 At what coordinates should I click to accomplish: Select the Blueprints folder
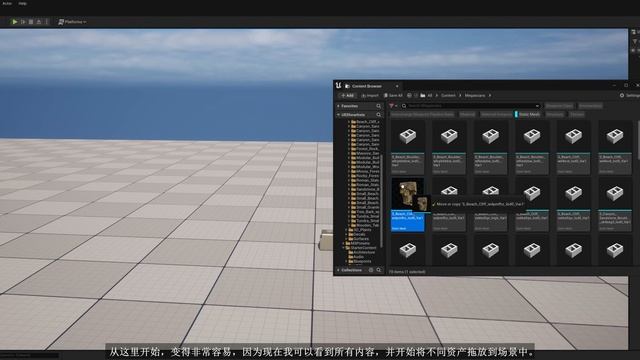pyautogui.click(x=360, y=261)
